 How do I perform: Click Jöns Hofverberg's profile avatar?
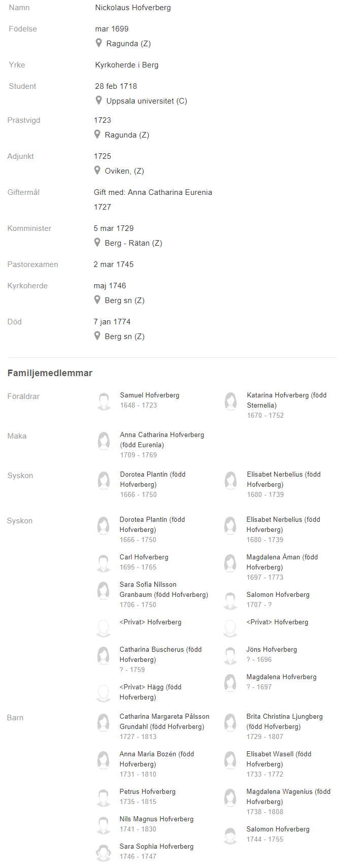230,655
